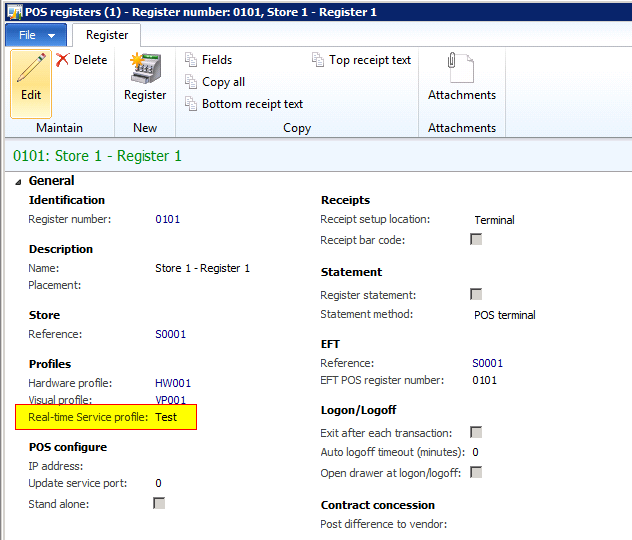
Task: Toggle Stand alone checkbox
Action: [x=159, y=504]
